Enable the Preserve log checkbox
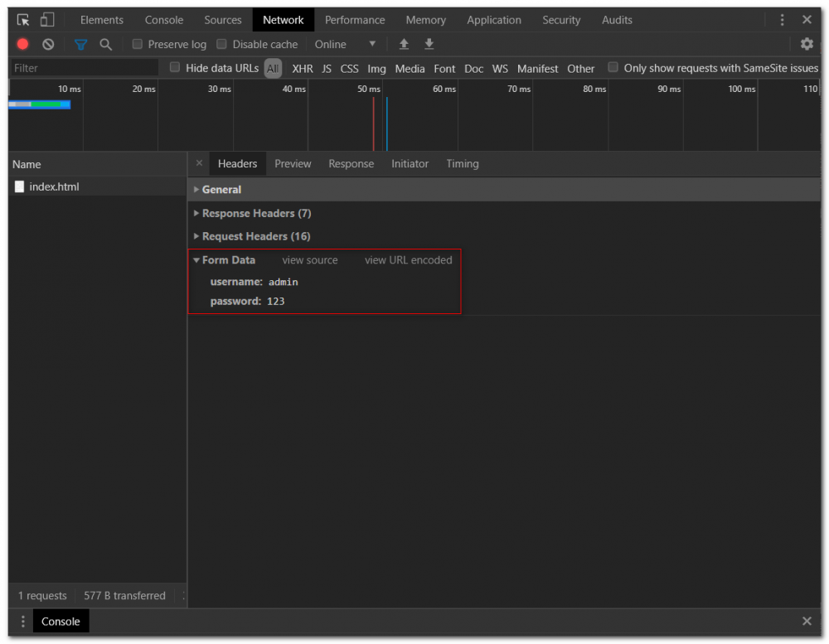 click(x=138, y=45)
